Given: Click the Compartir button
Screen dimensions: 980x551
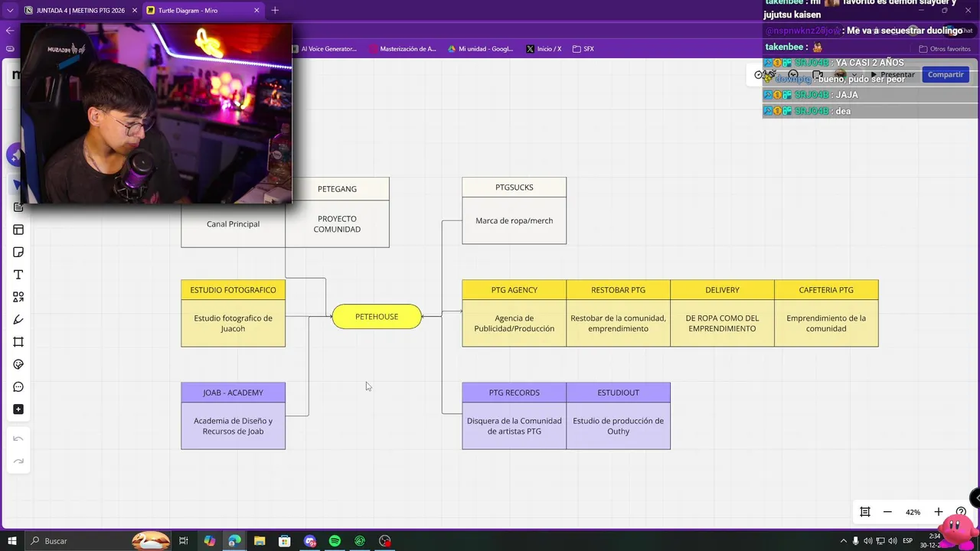Looking at the screenshot, I should 946,74.
